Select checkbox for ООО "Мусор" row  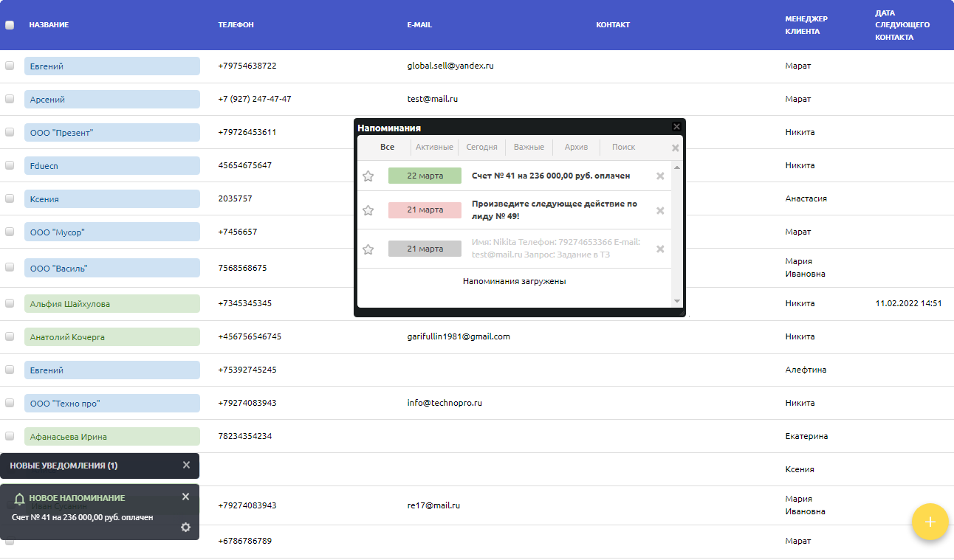tap(10, 232)
